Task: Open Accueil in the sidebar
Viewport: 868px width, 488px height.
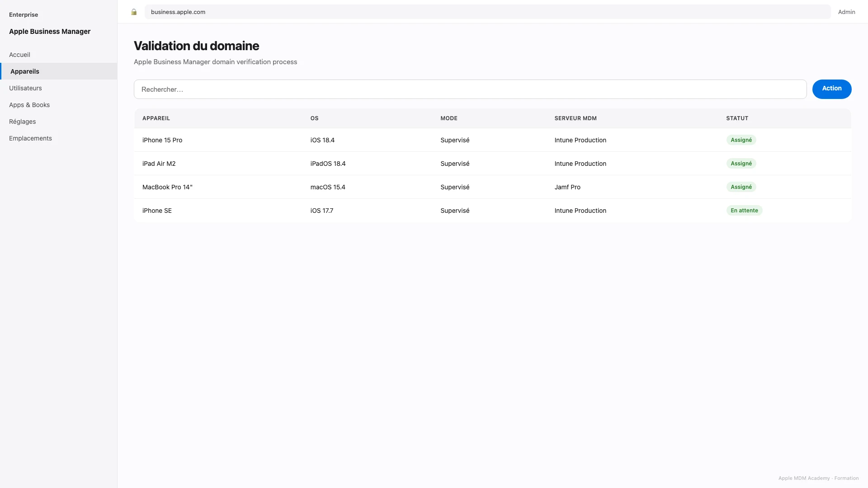Action: 58,55
